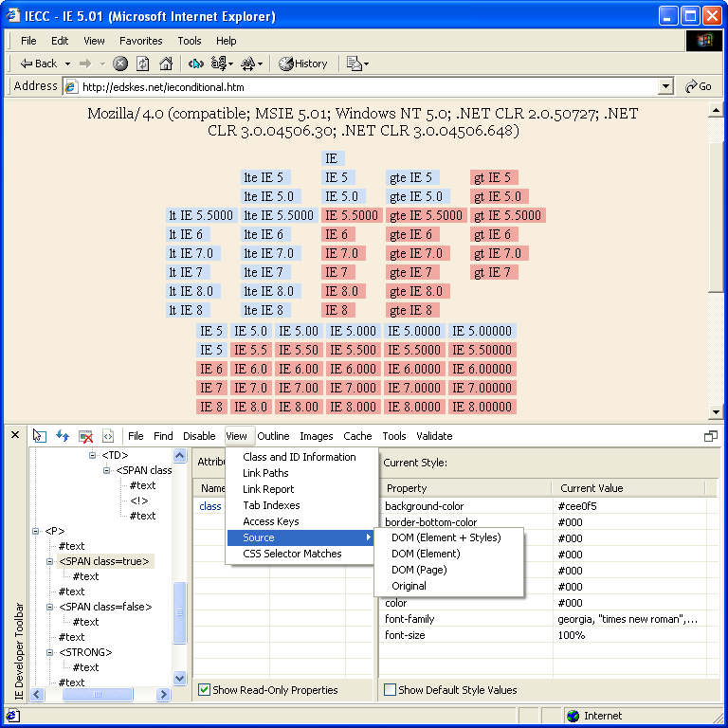Open the Validate menu in developer toolbar
Image resolution: width=728 pixels, height=728 pixels.
434,436
